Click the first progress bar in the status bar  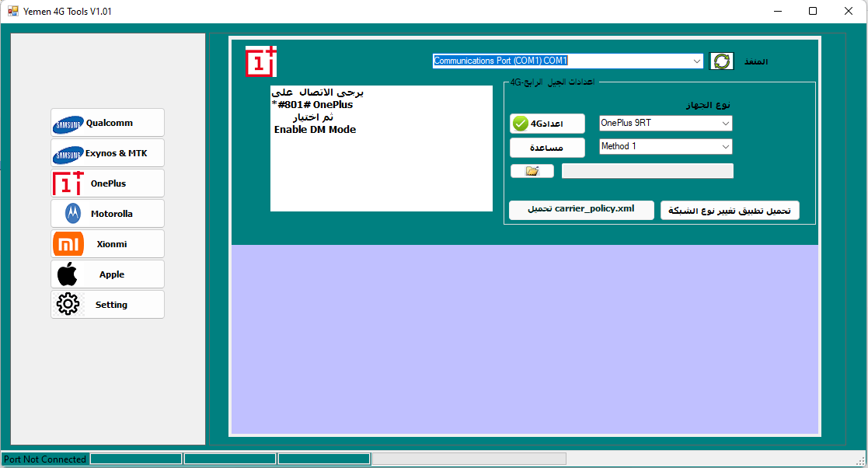pos(136,459)
